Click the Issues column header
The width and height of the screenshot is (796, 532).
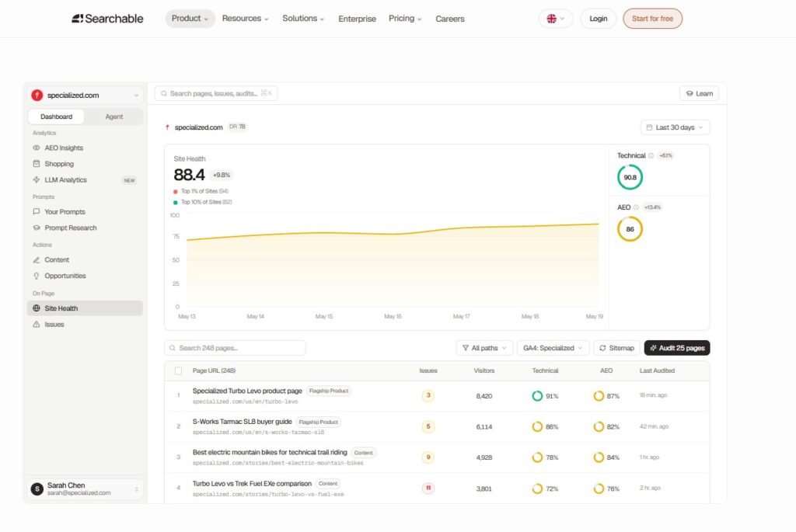point(428,370)
